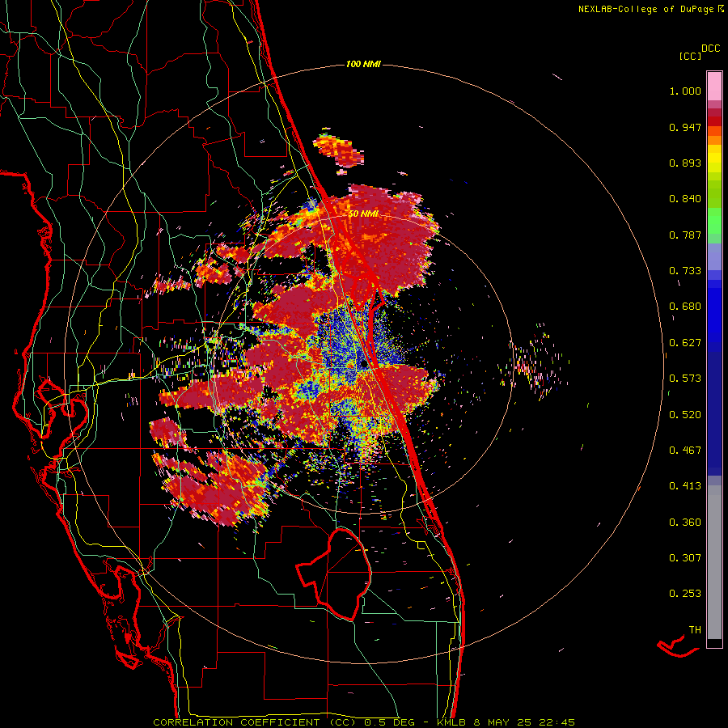Click the 0.787 scale value
728x728 pixels.
(x=685, y=235)
